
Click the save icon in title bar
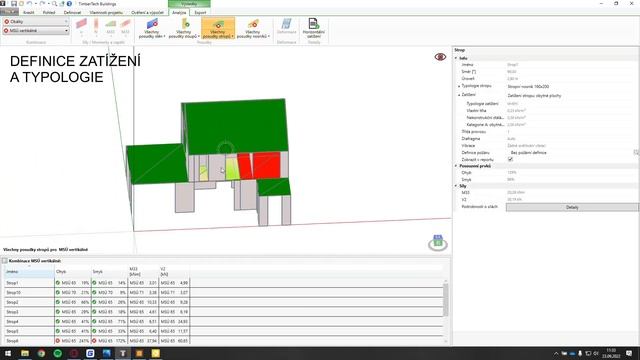(x=13, y=4)
